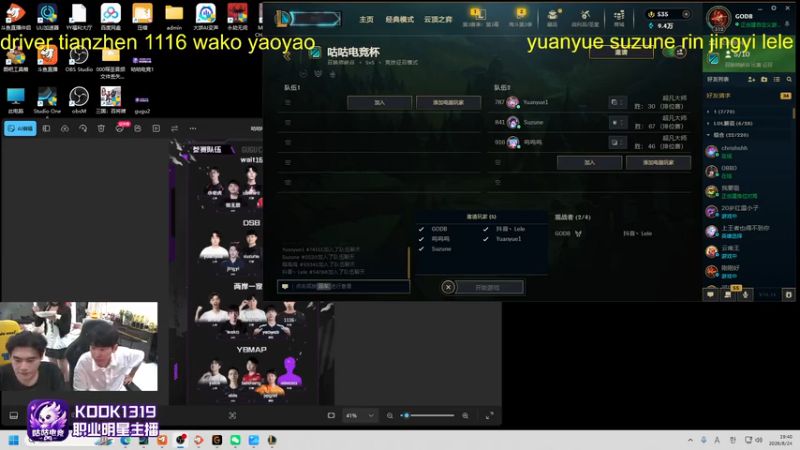Click the Yuanyue1 player avatar
The image size is (800, 450).
513,102
